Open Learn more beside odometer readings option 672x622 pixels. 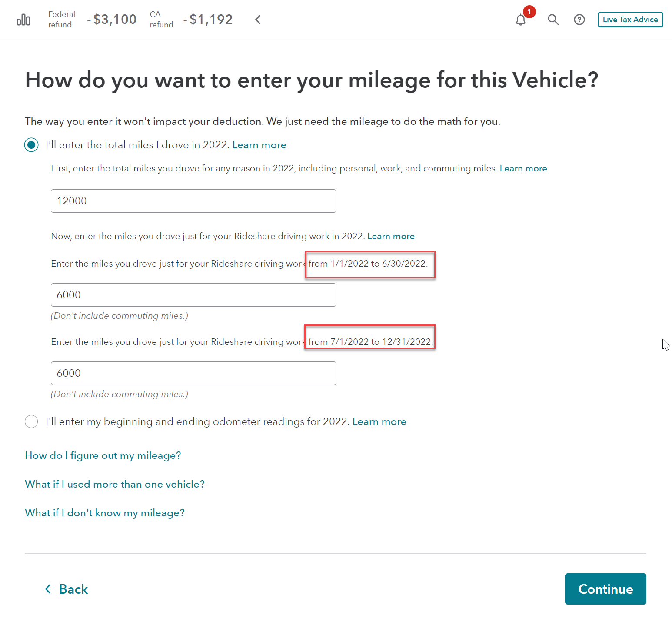pos(379,421)
